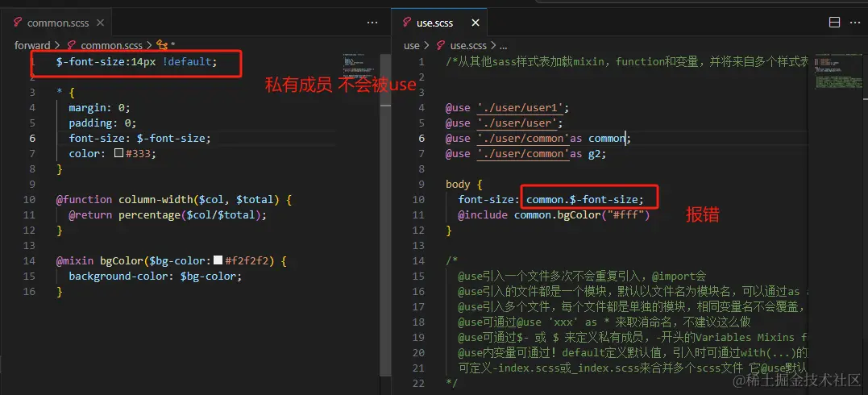The height and width of the screenshot is (395, 868).
Task: Click the Sass icon on the use.scss tab
Action: click(407, 23)
